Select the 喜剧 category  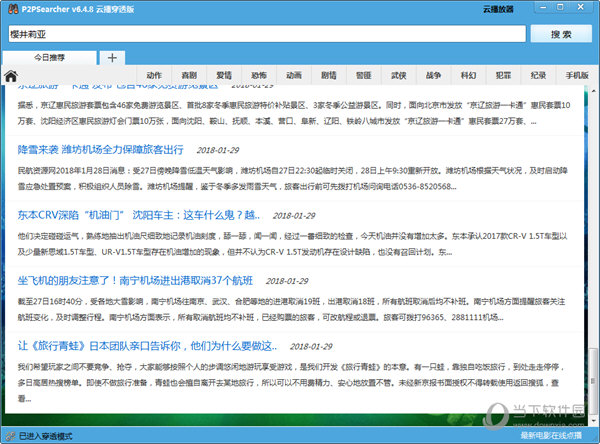[189, 75]
